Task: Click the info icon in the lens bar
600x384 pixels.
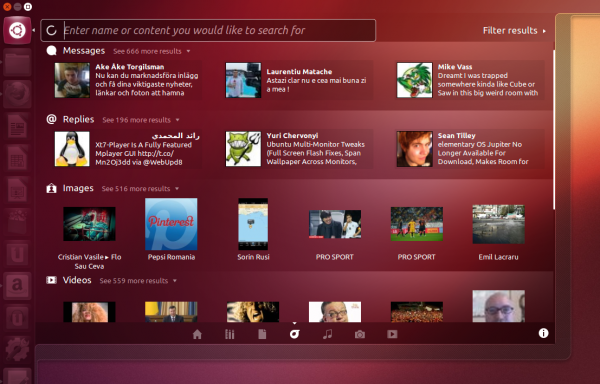Action: [543, 333]
